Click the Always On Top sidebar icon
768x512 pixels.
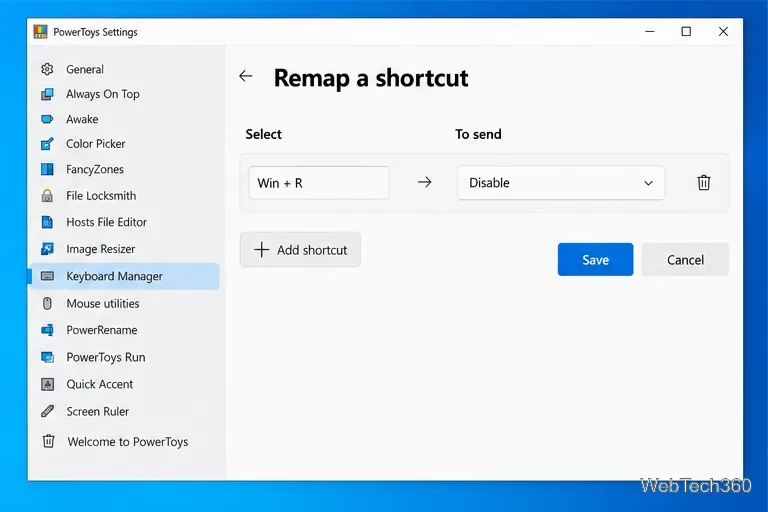click(x=47, y=94)
